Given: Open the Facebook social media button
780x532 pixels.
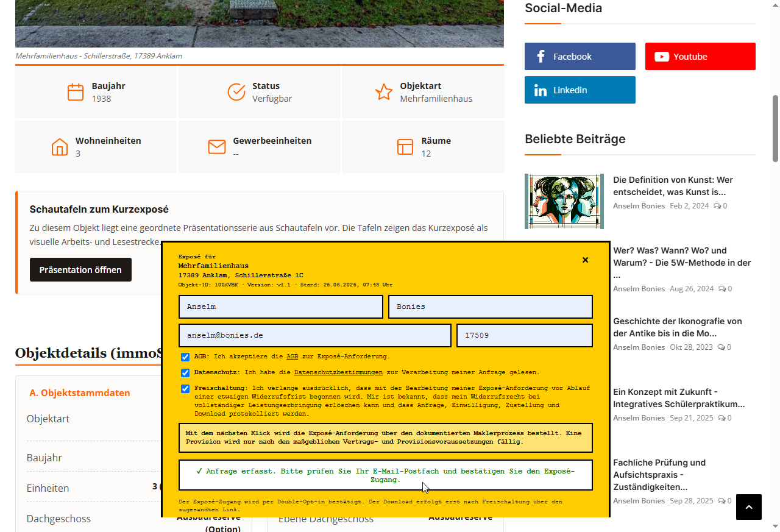Looking at the screenshot, I should pyautogui.click(x=580, y=57).
